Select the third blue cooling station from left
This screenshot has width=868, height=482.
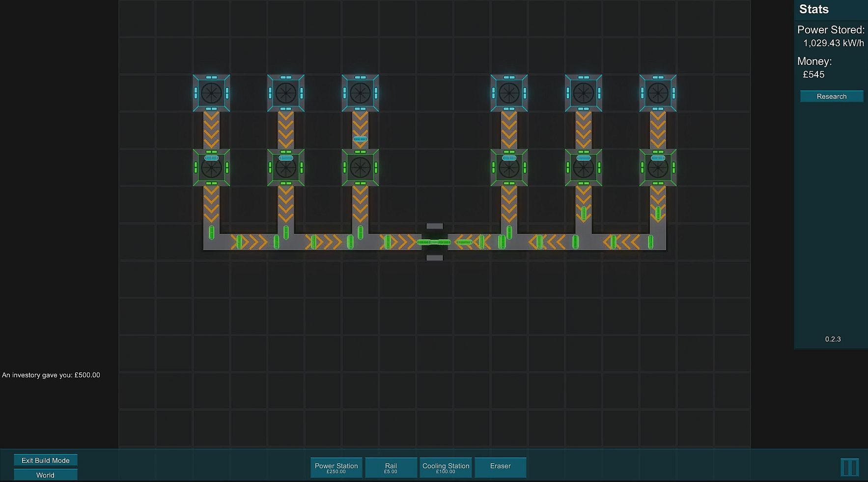click(x=360, y=93)
